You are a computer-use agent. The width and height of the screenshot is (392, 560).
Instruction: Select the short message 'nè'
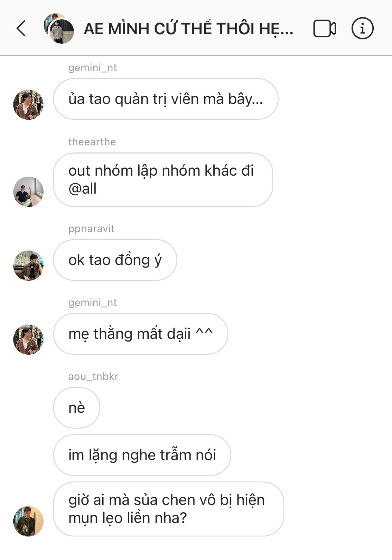(77, 408)
